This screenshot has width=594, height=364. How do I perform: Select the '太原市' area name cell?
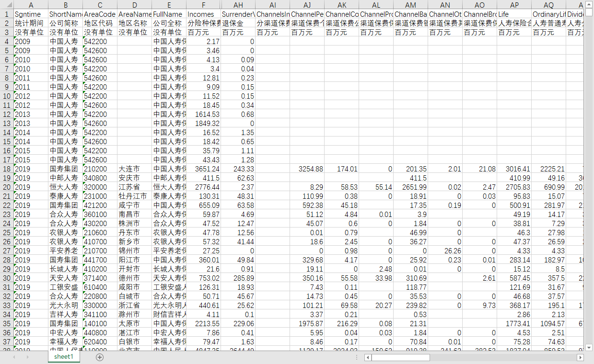pos(135,323)
